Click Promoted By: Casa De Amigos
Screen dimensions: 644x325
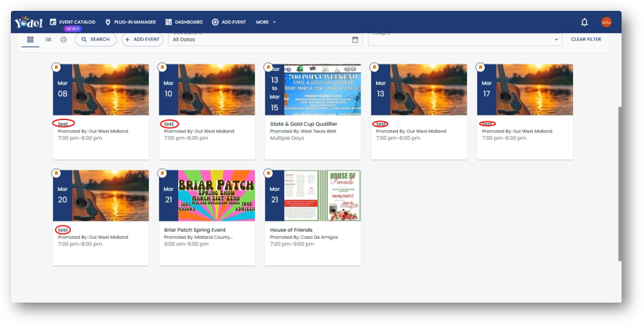click(x=304, y=237)
